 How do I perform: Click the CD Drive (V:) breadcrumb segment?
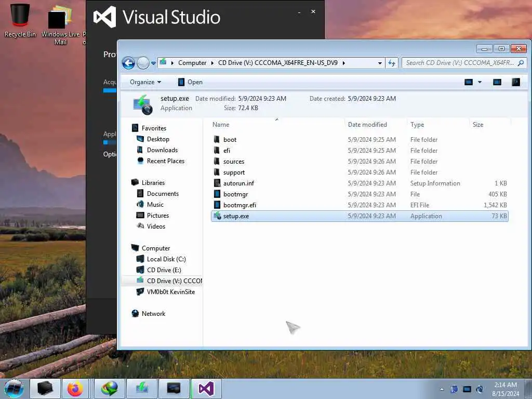click(278, 63)
